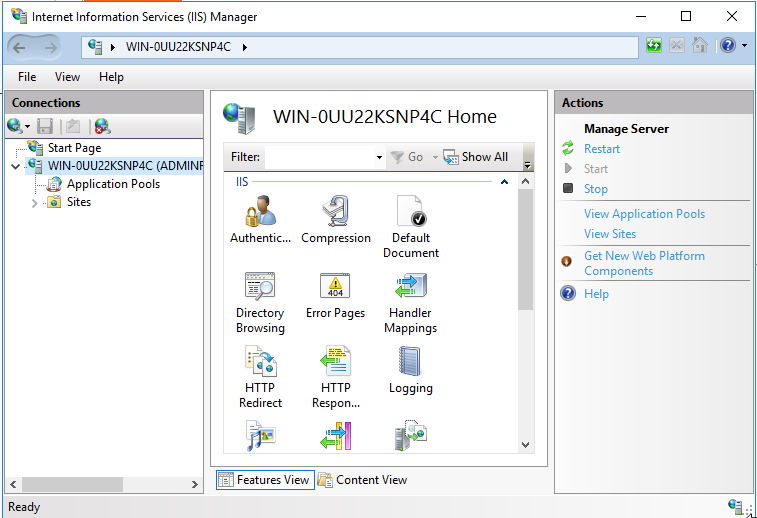The height and width of the screenshot is (518, 757).
Task: Click the Forward navigation arrow
Action: tap(51, 48)
